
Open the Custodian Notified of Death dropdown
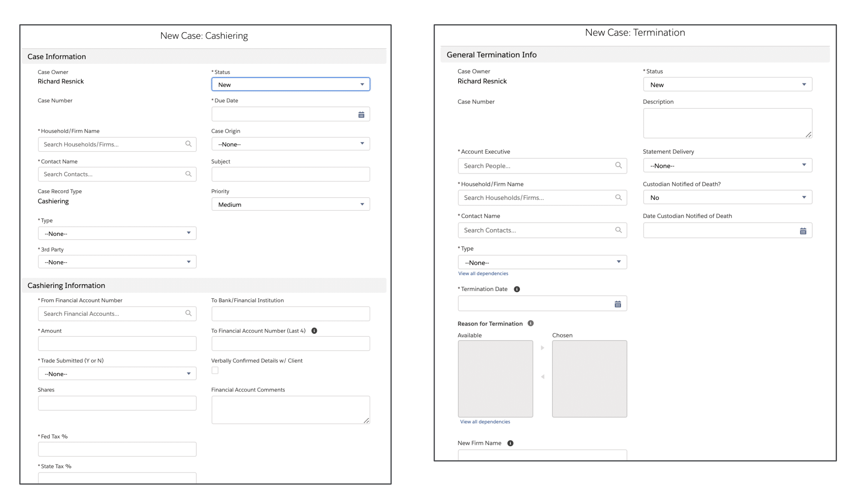click(x=727, y=198)
